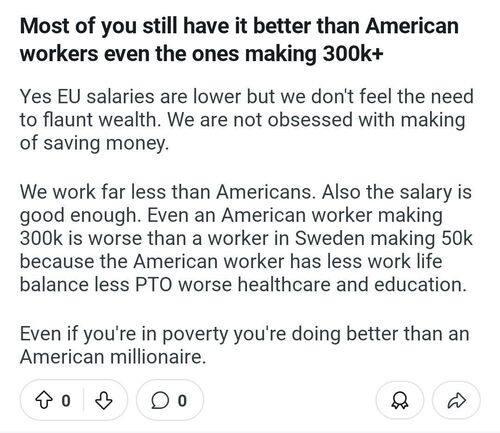Open comments via the speech bubble icon
Image resolution: width=500 pixels, height=433 pixels.
(160, 400)
